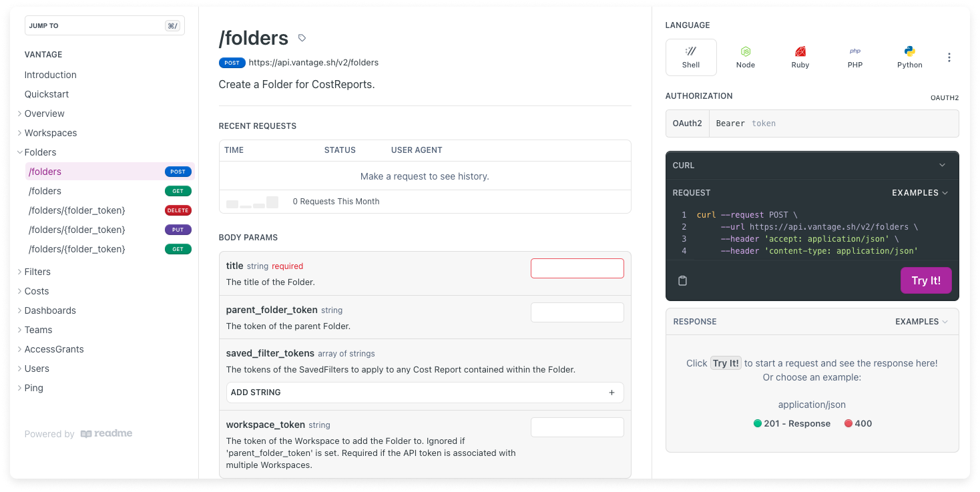Open the REQUEST examples dropdown
The width and height of the screenshot is (980, 492).
920,193
